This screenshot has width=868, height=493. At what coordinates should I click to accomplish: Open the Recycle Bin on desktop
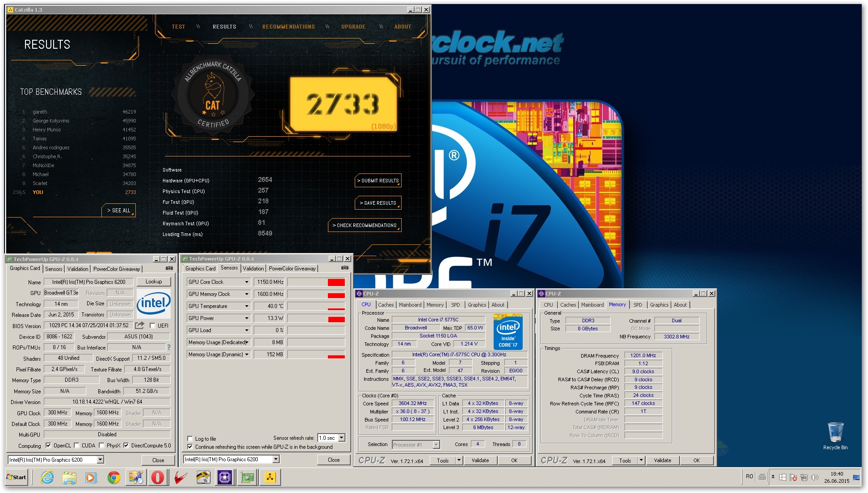(x=835, y=436)
